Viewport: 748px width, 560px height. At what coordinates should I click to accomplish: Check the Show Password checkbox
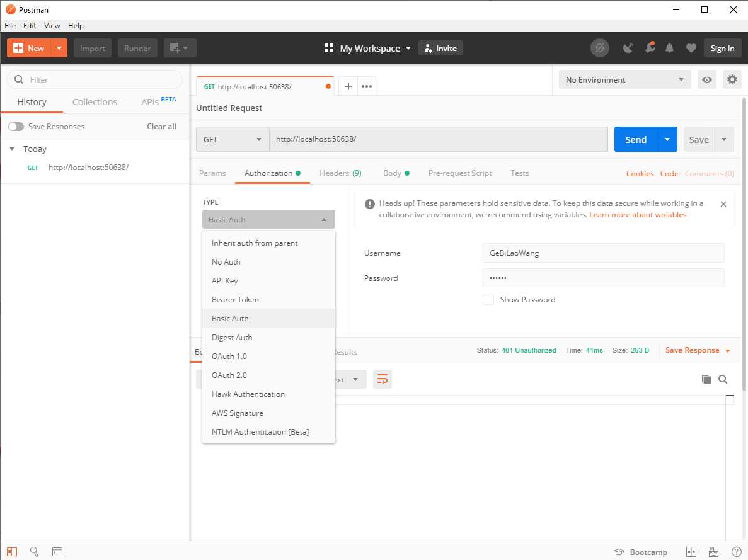[488, 300]
